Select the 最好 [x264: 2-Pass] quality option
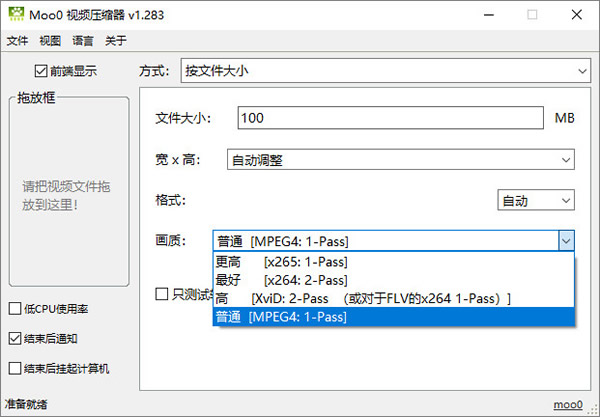 (394, 280)
